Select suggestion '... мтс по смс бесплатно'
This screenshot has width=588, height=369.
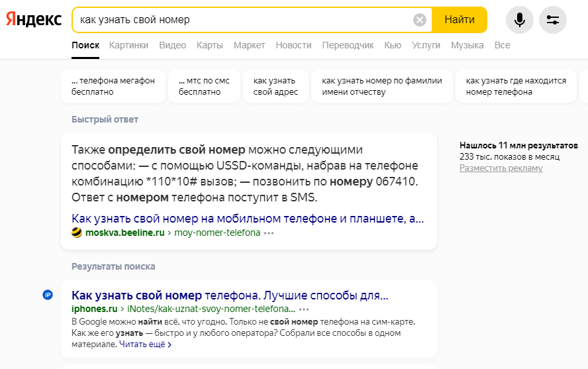(x=204, y=86)
